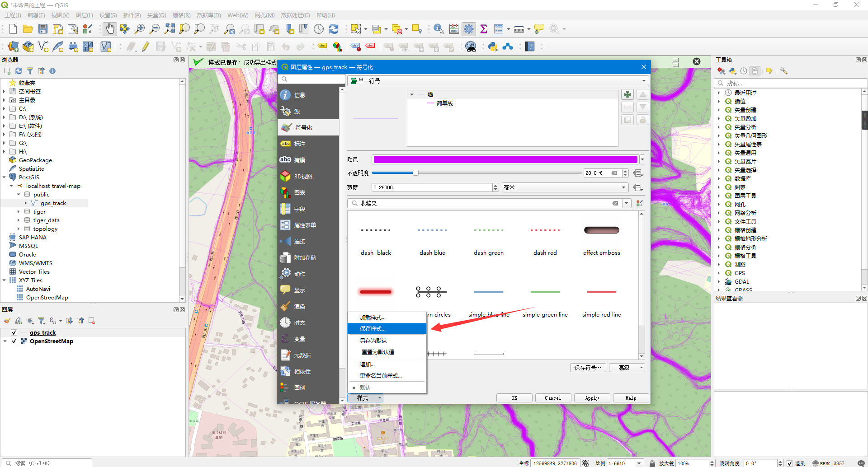This screenshot has width=868, height=467.
Task: Click the magenta color swatch bar
Action: tap(505, 159)
